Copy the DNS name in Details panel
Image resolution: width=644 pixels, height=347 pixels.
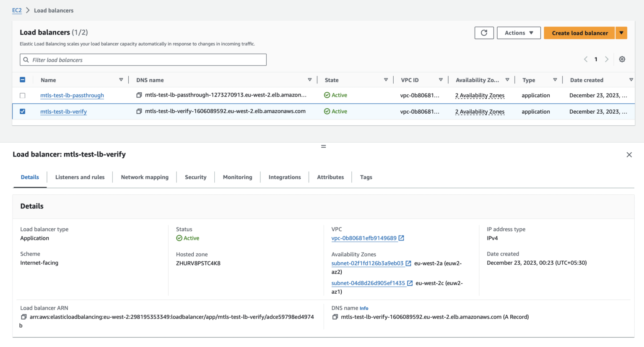click(335, 317)
